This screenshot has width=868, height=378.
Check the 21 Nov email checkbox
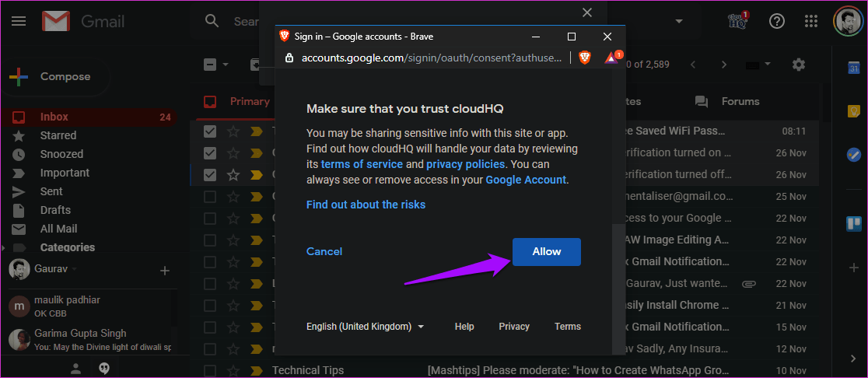point(210,305)
